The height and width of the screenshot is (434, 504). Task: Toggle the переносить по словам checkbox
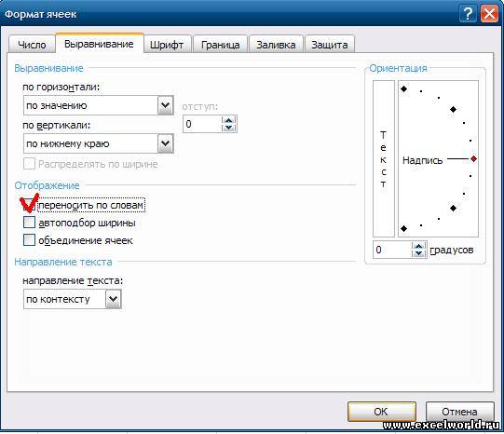(x=29, y=205)
